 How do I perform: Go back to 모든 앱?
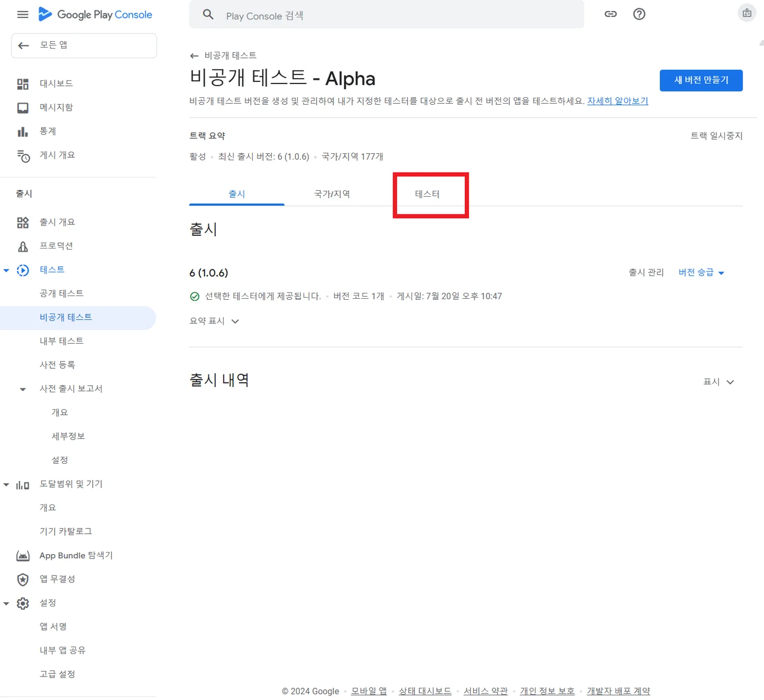point(84,45)
